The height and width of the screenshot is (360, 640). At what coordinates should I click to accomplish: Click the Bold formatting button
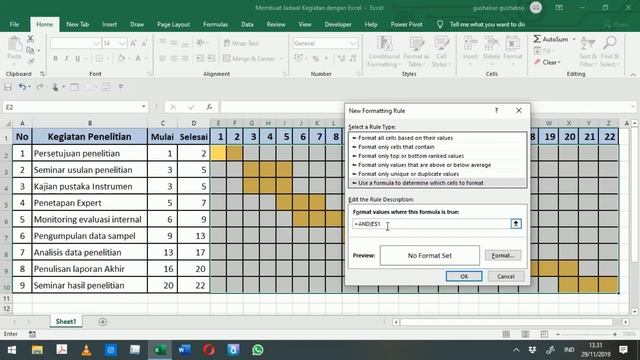(x=56, y=59)
